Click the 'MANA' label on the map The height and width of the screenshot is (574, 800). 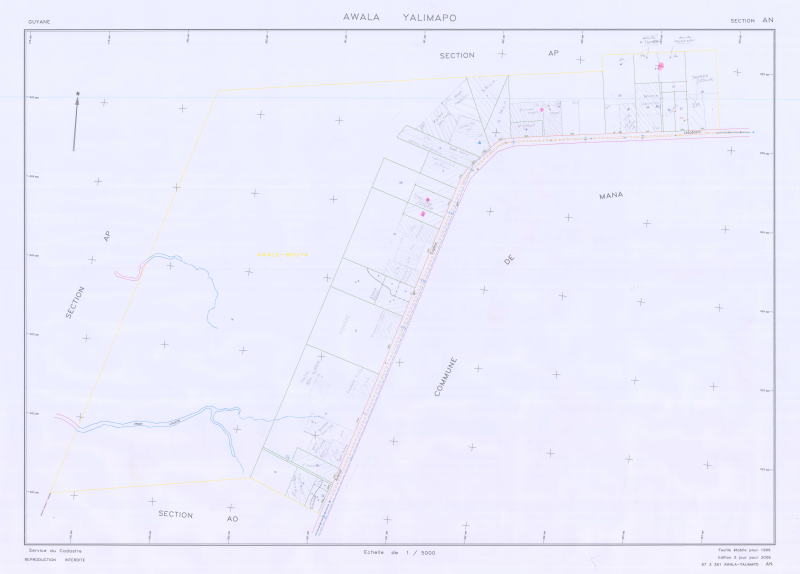[611, 195]
